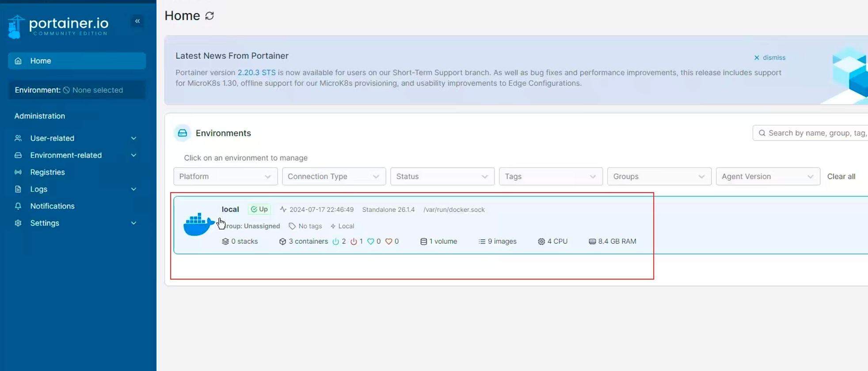The image size is (868, 371).
Task: Click the 3 containers cube icon
Action: (x=283, y=242)
